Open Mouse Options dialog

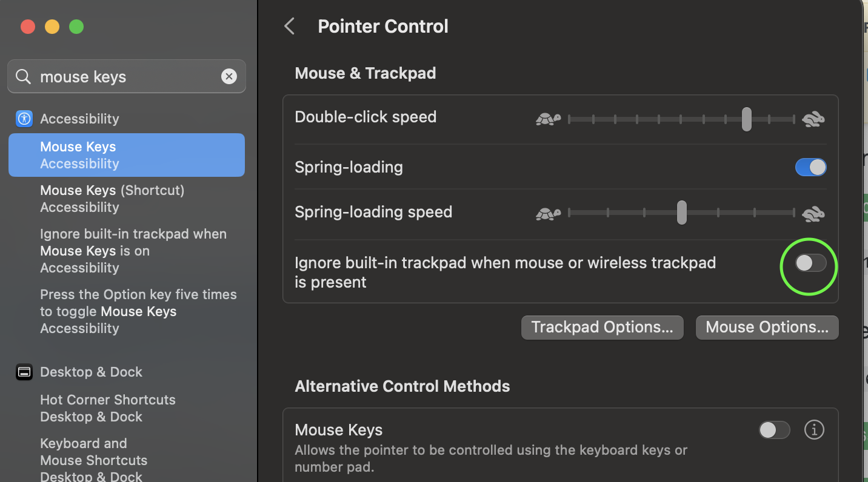tap(767, 328)
